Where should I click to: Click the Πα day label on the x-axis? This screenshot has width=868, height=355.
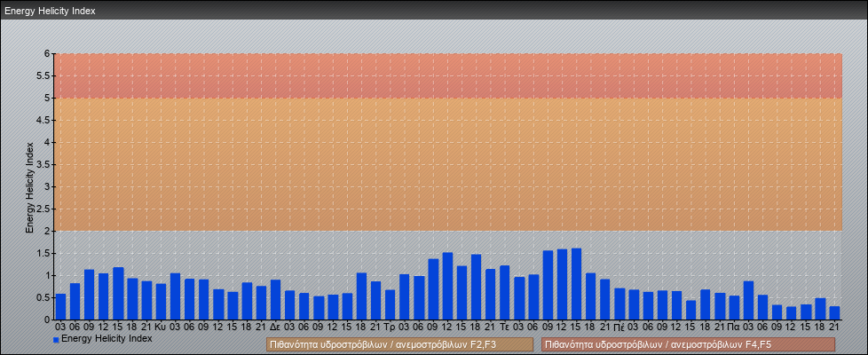click(x=733, y=327)
